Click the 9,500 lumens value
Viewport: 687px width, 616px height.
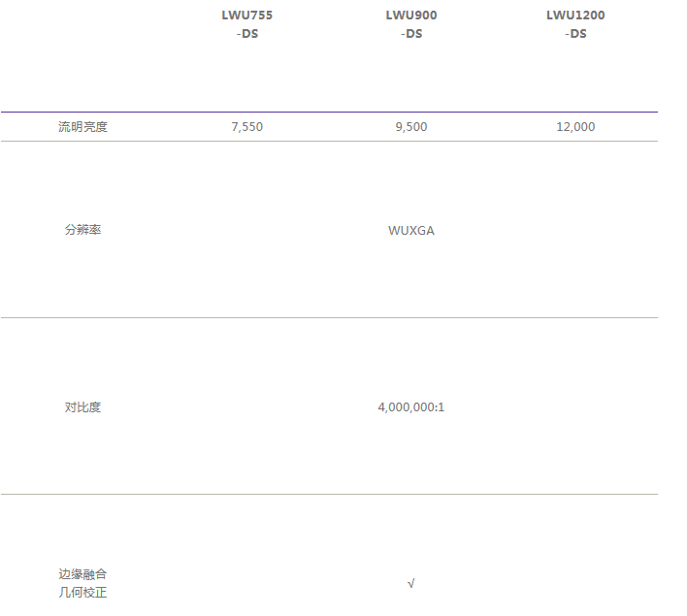point(410,127)
